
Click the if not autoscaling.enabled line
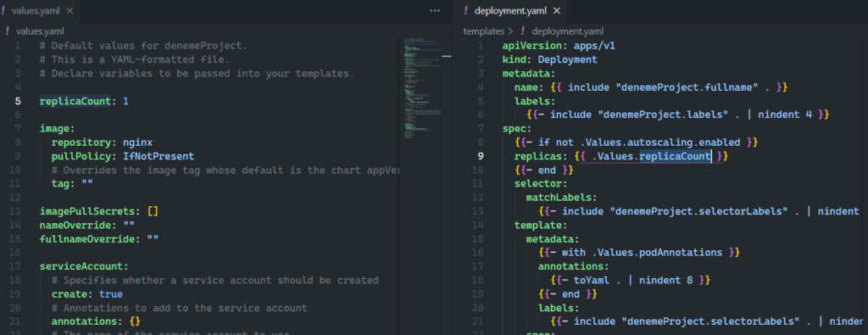(636, 142)
